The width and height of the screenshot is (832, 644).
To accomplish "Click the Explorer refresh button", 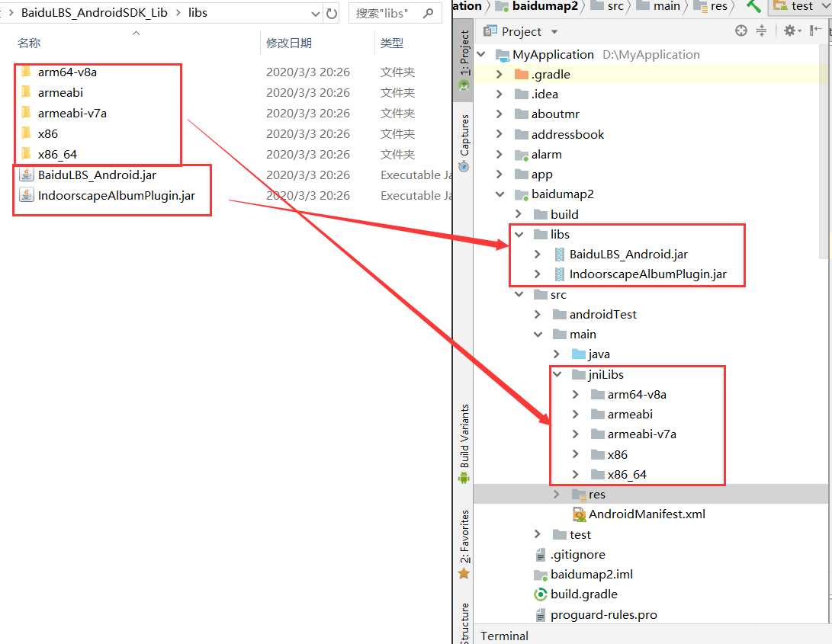I will [332, 13].
